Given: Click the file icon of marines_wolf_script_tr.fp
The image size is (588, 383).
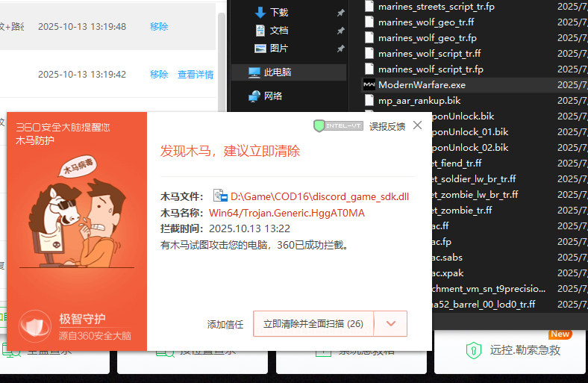Looking at the screenshot, I should [x=369, y=69].
